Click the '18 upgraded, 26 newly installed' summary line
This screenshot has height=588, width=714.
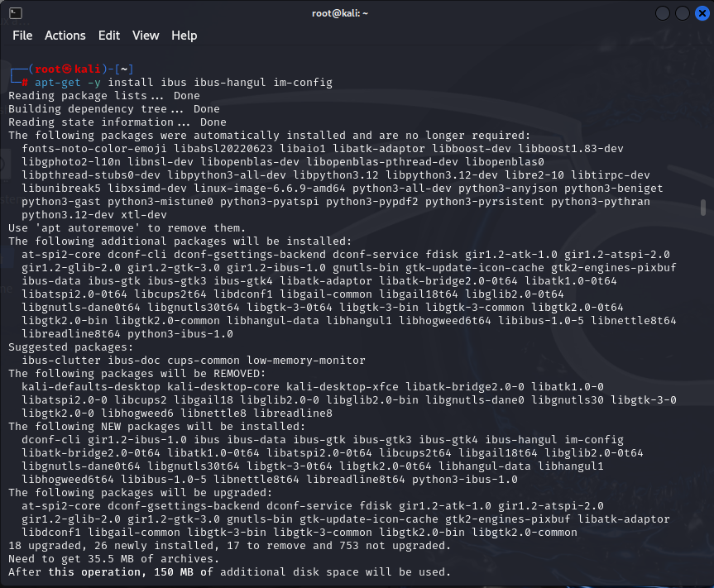click(x=229, y=545)
